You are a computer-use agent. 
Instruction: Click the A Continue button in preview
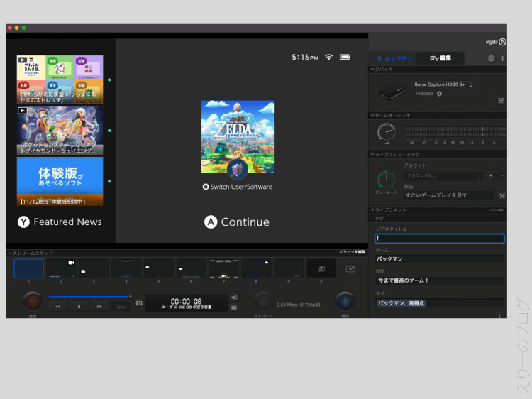(x=237, y=222)
